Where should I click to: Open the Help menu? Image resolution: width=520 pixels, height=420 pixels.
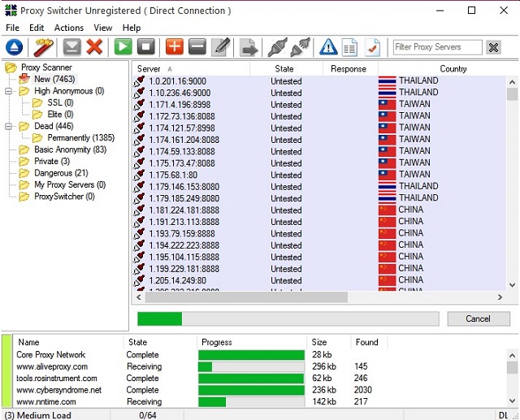click(x=132, y=28)
